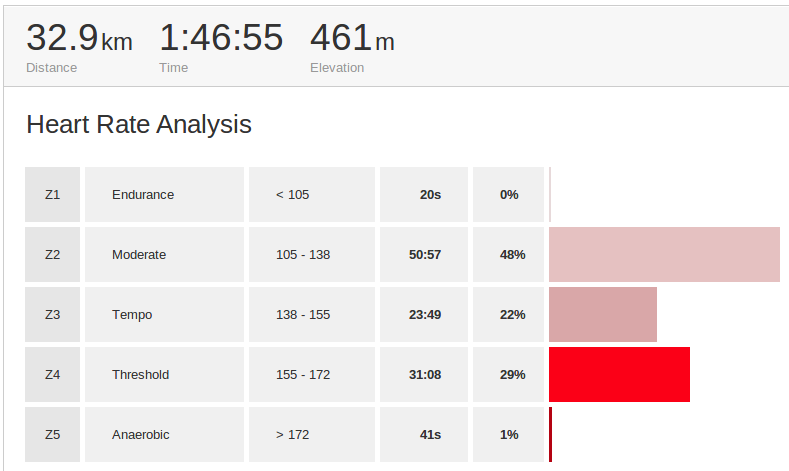Click the 461 m elevation stat
The width and height of the screenshot is (789, 471).
pos(352,40)
